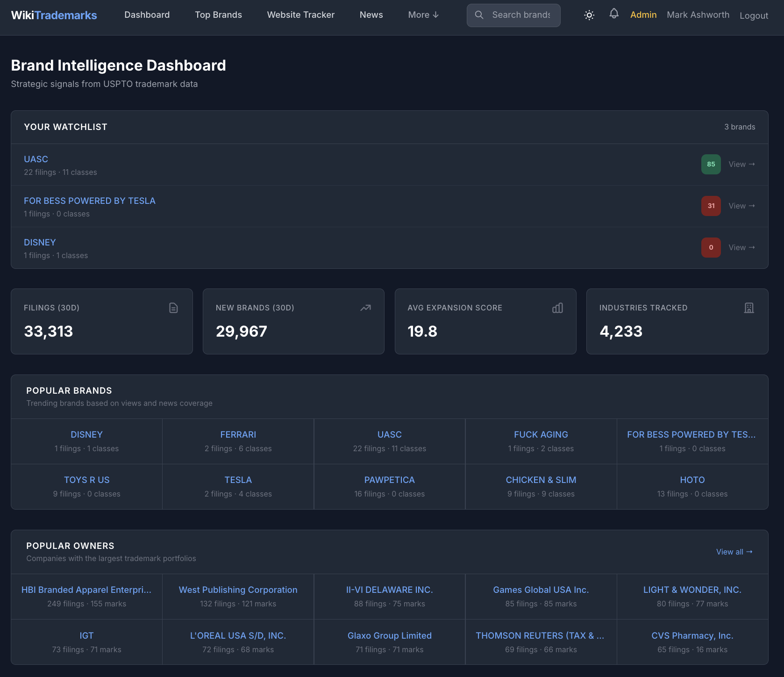The height and width of the screenshot is (677, 784).
Task: View all popular owners
Action: coord(734,552)
